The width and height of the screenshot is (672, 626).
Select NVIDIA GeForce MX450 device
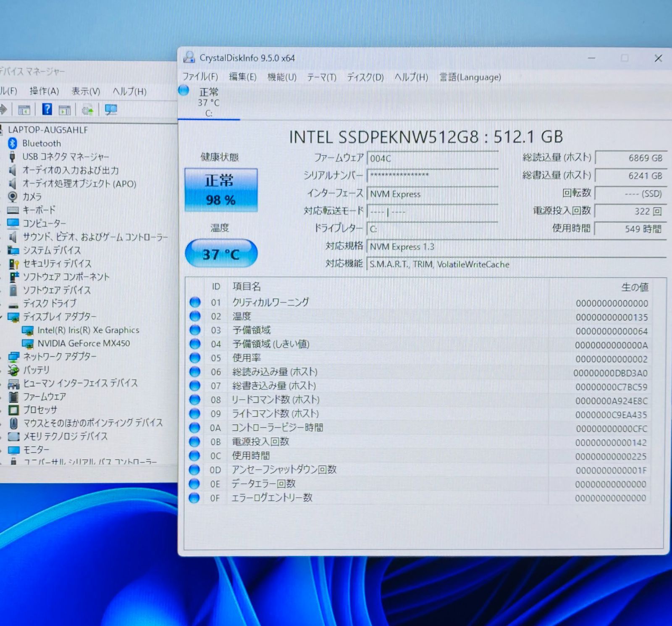tap(84, 343)
